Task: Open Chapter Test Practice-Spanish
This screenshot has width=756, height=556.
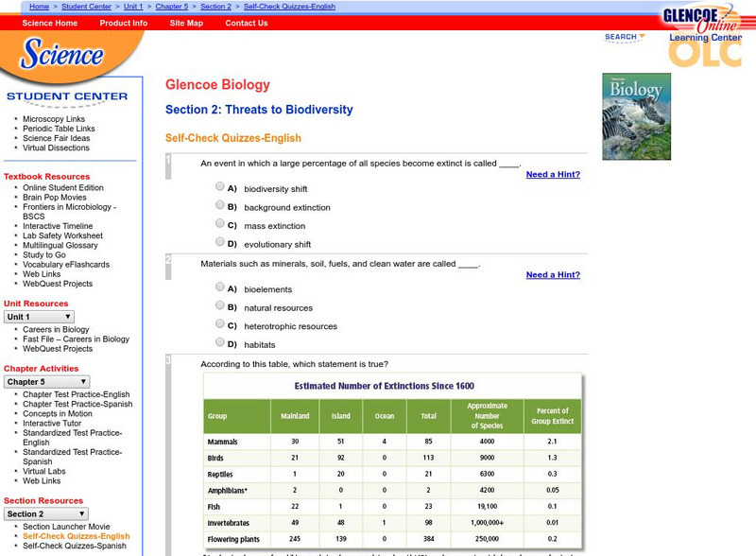Action: point(77,404)
